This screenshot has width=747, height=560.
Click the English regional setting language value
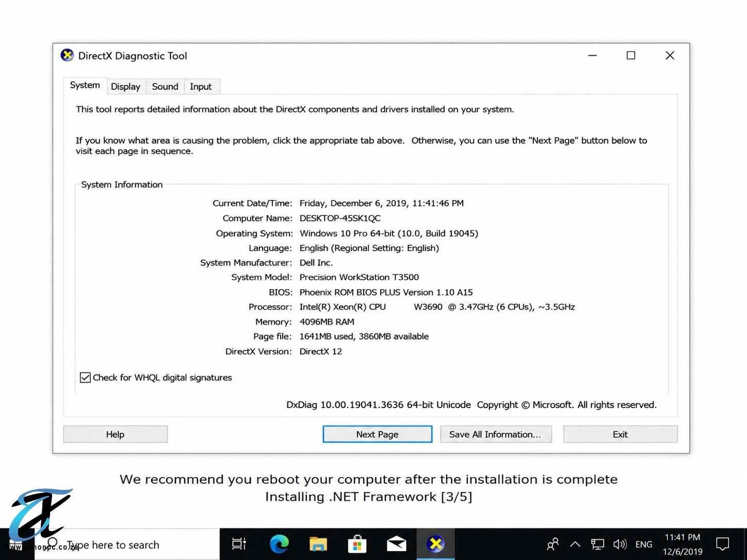369,248
